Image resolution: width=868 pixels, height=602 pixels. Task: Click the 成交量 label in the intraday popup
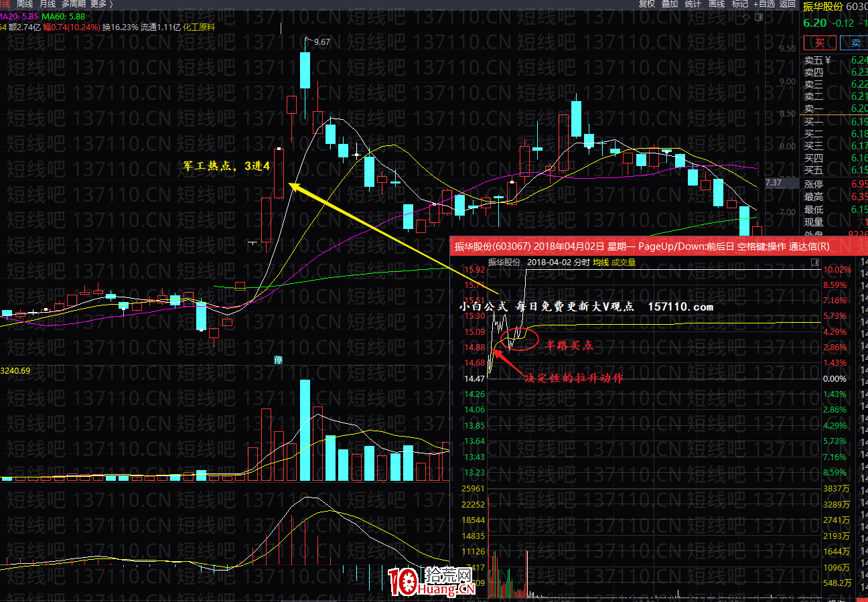pos(624,262)
